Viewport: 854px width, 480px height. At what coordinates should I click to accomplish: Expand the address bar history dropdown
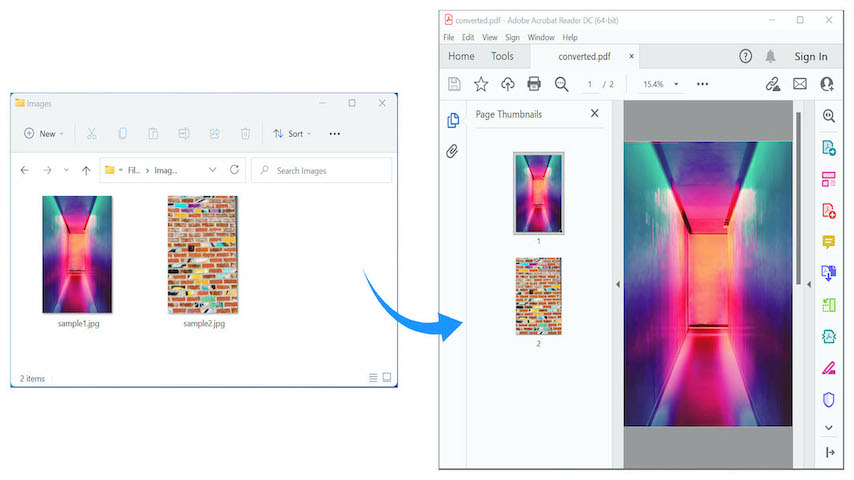[x=212, y=170]
